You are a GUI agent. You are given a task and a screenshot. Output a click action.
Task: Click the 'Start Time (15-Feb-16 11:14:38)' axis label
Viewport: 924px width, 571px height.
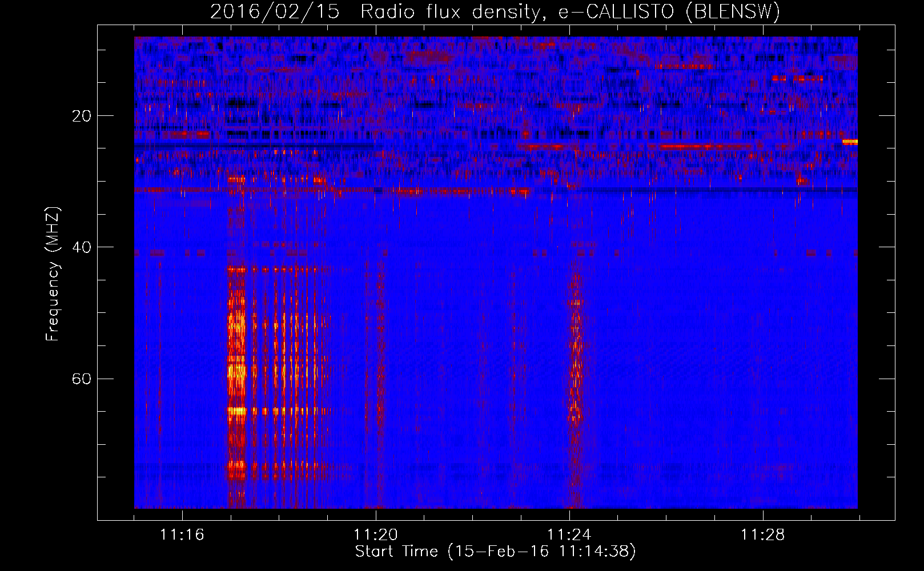pyautogui.click(x=495, y=552)
